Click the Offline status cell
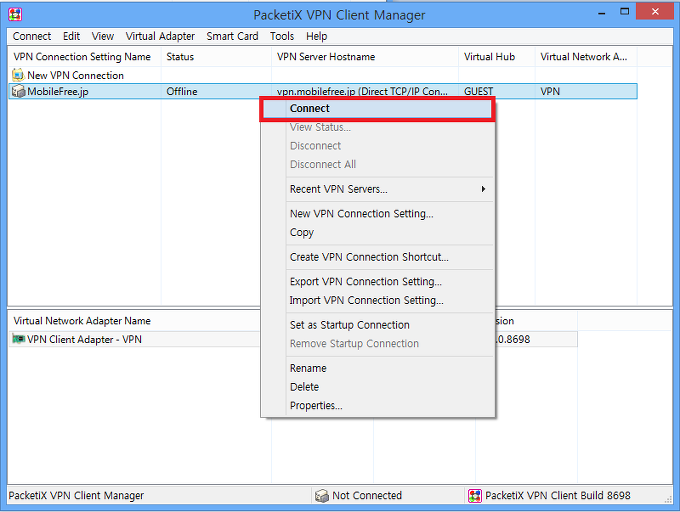The height and width of the screenshot is (512, 680). [x=182, y=91]
